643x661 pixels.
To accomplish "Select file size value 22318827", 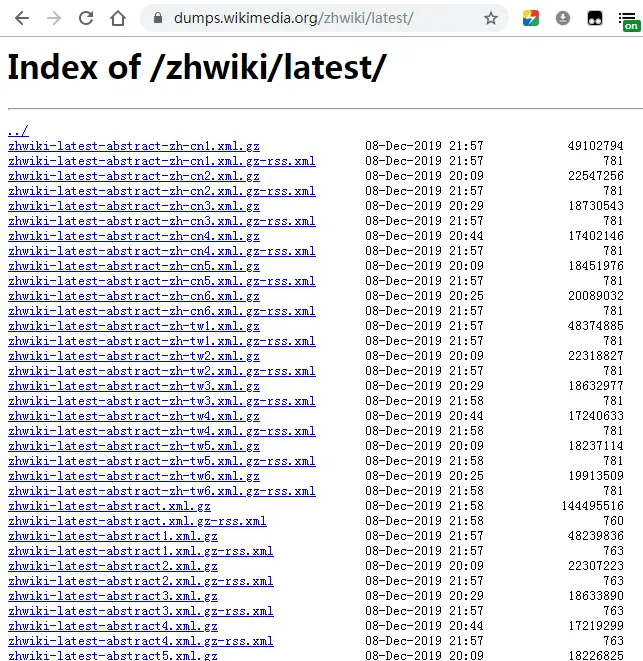I will point(595,356).
